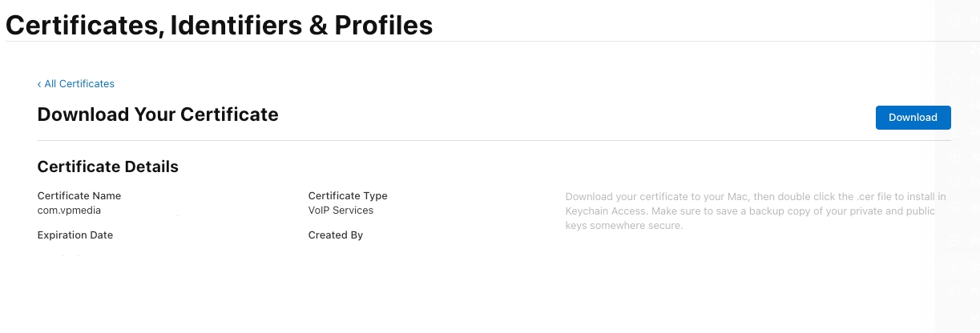Image resolution: width=980 pixels, height=333 pixels.
Task: Click the certificate install instructions paragraph
Action: click(755, 211)
